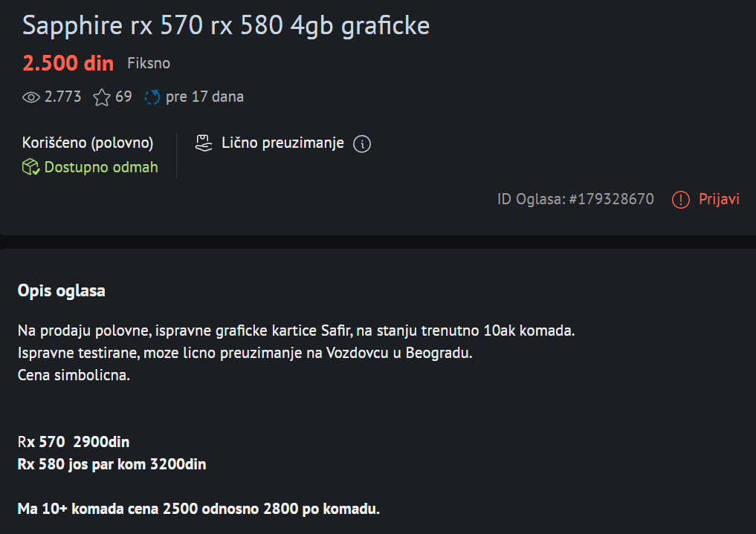Image resolution: width=756 pixels, height=534 pixels.
Task: Click the pre 17 dana timestamp
Action: tap(204, 97)
